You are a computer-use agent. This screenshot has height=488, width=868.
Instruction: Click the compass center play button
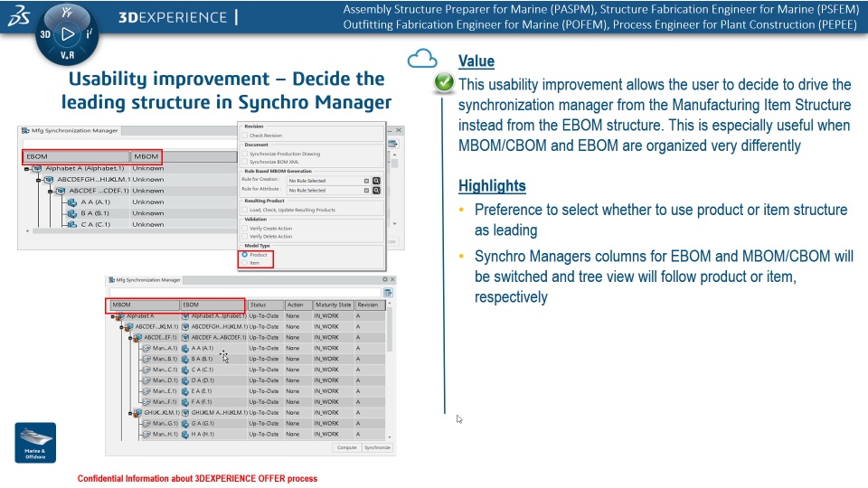pyautogui.click(x=68, y=34)
